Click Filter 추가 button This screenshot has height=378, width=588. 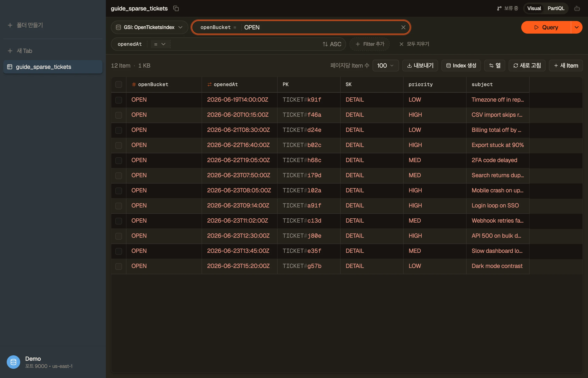point(370,44)
